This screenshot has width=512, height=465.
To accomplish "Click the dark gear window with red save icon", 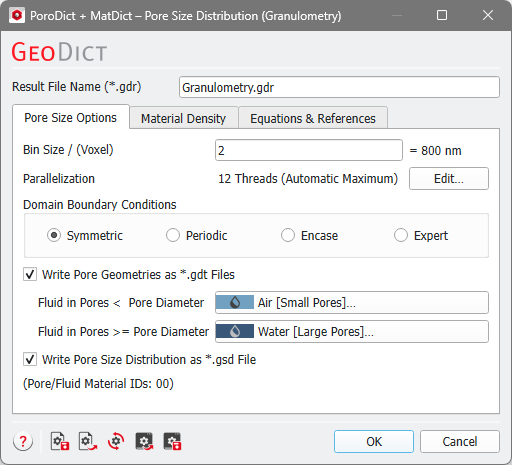I will pyautogui.click(x=172, y=441).
